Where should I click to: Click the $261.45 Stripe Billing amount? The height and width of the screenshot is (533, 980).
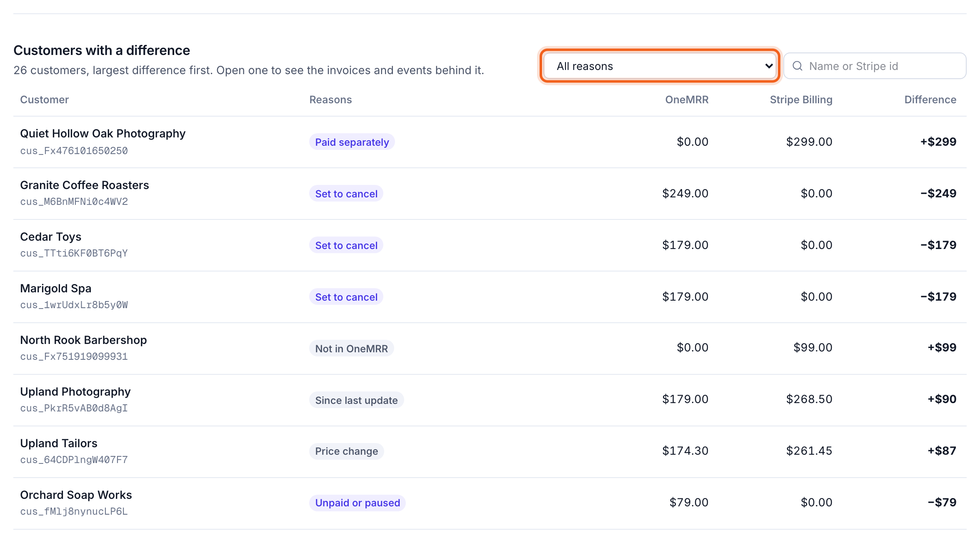tap(809, 451)
